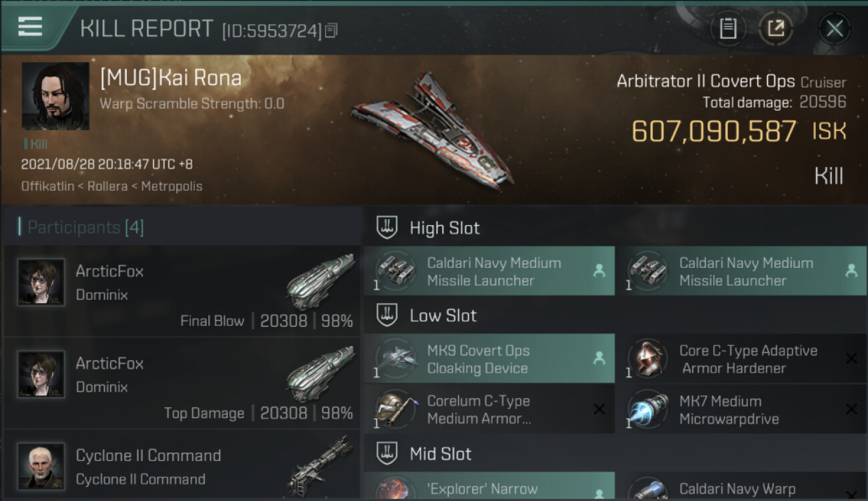Open the clipboard icon in header
868x501 pixels.
tap(728, 28)
